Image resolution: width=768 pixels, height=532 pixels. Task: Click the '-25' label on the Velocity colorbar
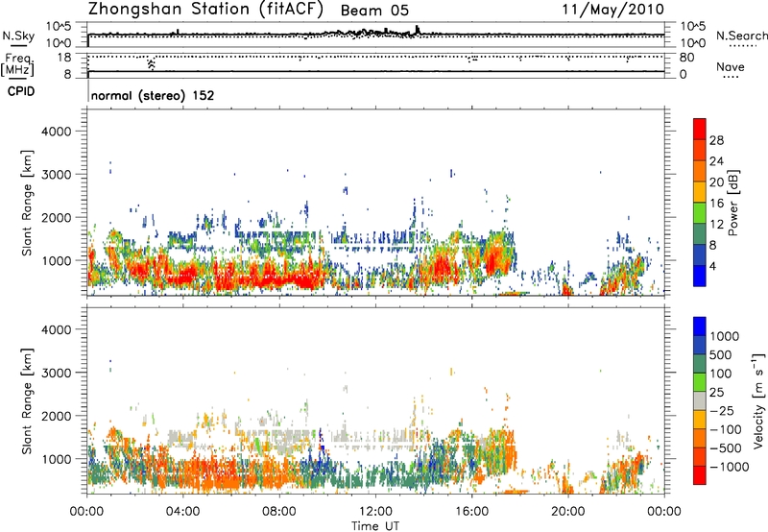point(723,410)
